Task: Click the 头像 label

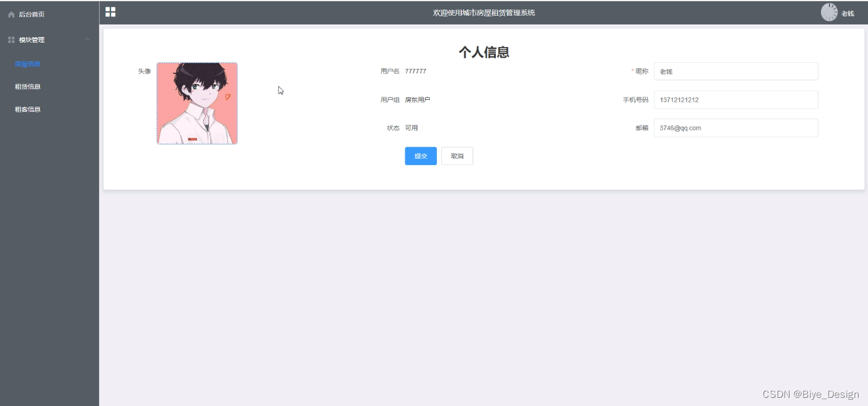Action: coord(144,72)
